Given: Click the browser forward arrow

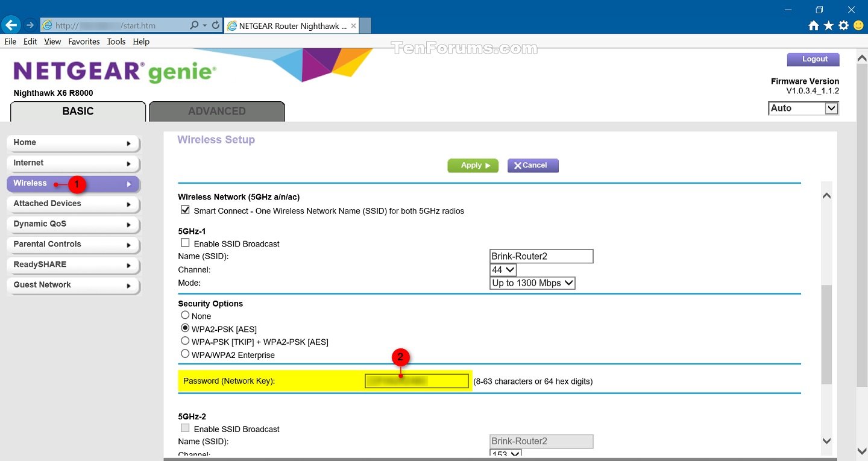Looking at the screenshot, I should (x=30, y=25).
